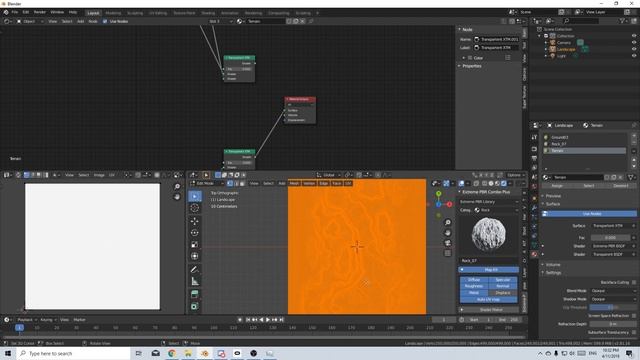Select the Cursor tool in viewport toolbar
The width and height of the screenshot is (640, 360).
pyautogui.click(x=195, y=208)
